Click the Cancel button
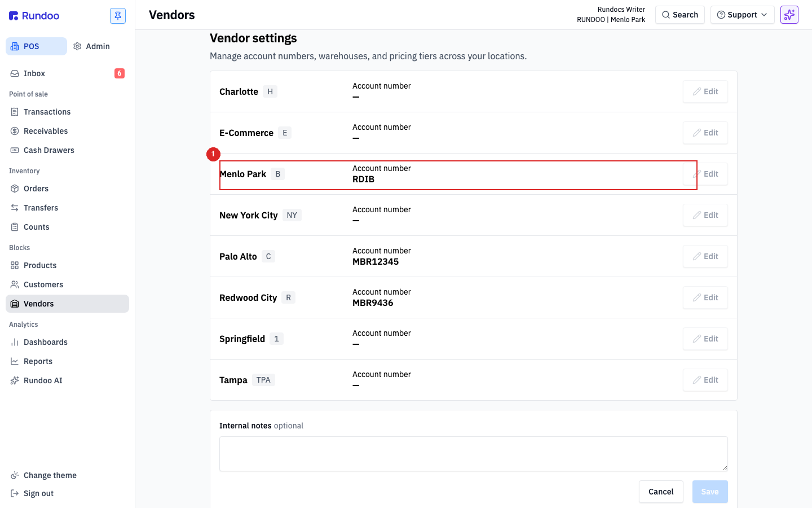Image resolution: width=812 pixels, height=508 pixels. pyautogui.click(x=661, y=492)
